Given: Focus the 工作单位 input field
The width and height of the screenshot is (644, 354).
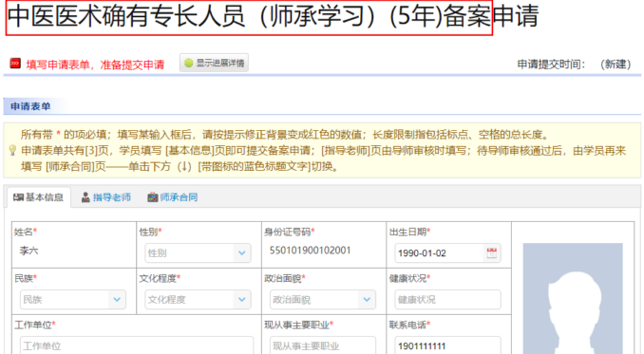Looking at the screenshot, I should [x=137, y=345].
